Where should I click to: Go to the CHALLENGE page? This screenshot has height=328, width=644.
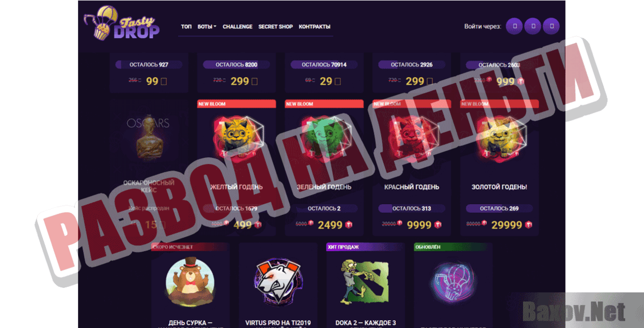click(x=238, y=27)
